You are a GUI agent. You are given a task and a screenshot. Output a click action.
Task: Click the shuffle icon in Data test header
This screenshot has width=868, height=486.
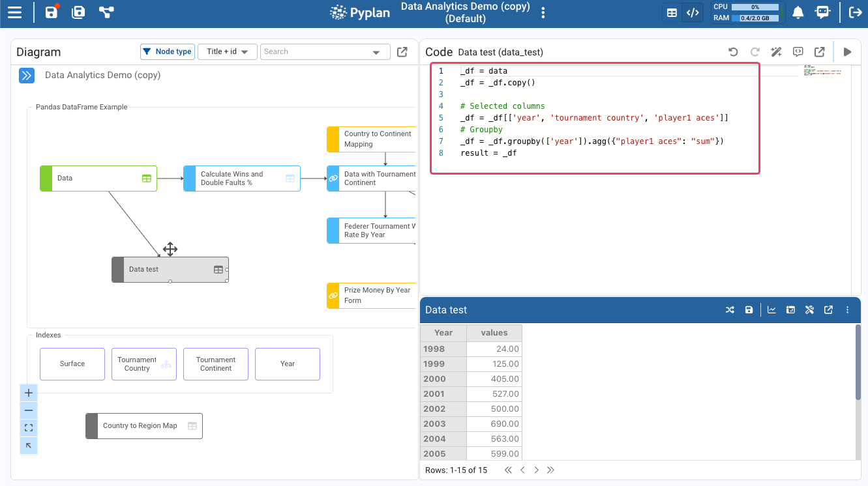(730, 310)
